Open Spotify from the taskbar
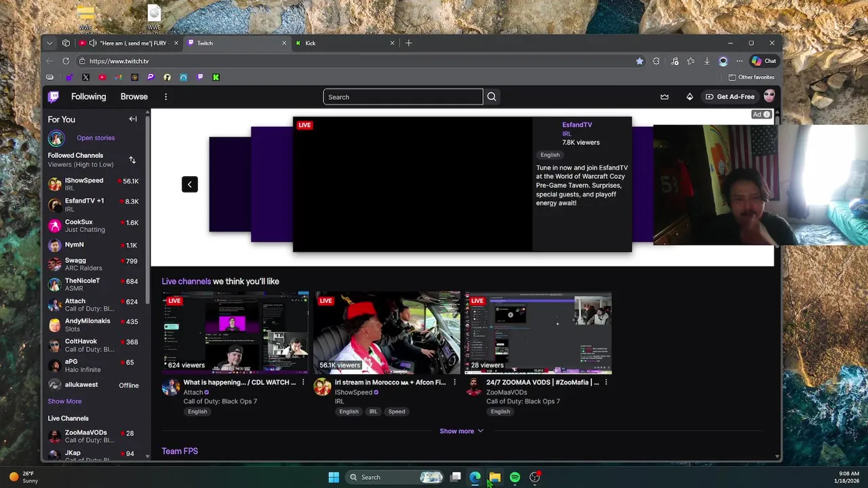Viewport: 868px width, 488px height. 515,477
